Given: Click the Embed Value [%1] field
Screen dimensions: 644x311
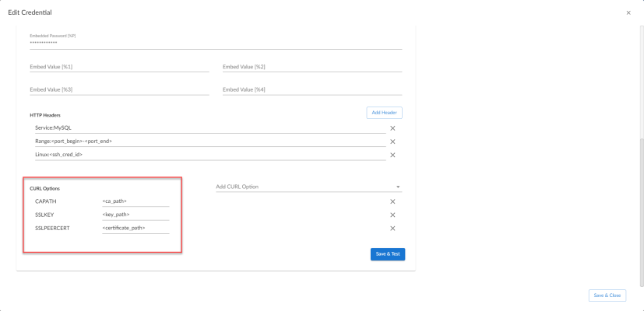Looking at the screenshot, I should 118,67.
